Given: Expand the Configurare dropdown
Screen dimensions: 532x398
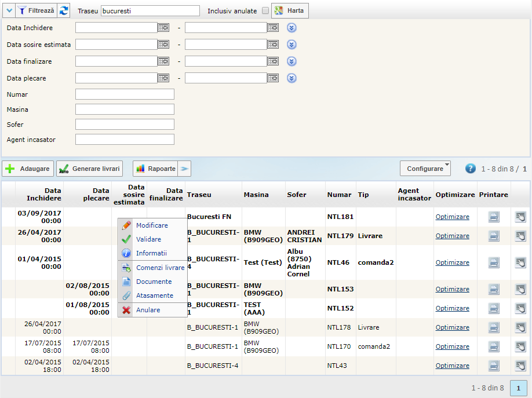Looking at the screenshot, I should 425,169.
